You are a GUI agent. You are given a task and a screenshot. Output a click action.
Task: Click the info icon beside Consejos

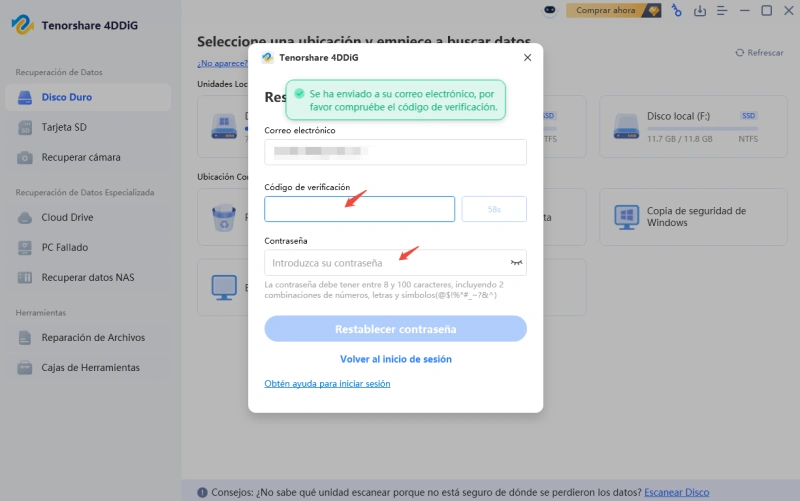(x=202, y=492)
